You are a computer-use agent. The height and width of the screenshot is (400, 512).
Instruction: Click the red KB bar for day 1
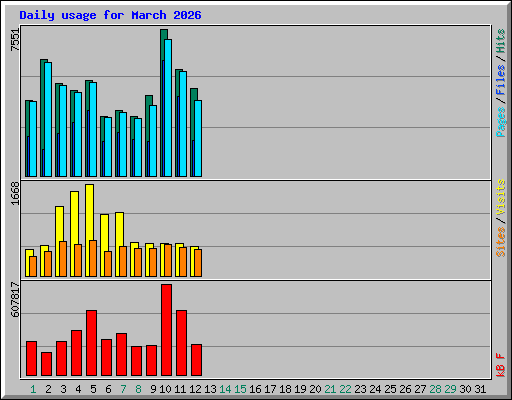[x=31, y=358]
